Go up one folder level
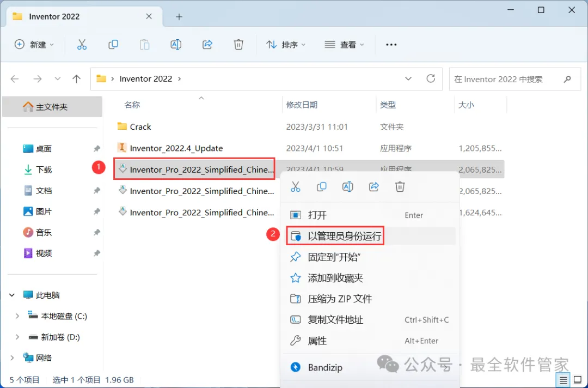Screen dimensions: 588x388 click(77, 79)
